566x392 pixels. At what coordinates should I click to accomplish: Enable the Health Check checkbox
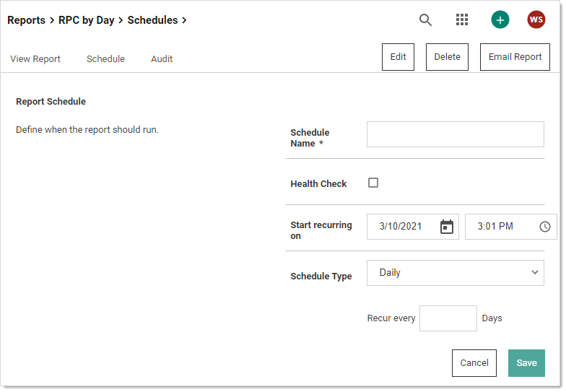point(373,183)
